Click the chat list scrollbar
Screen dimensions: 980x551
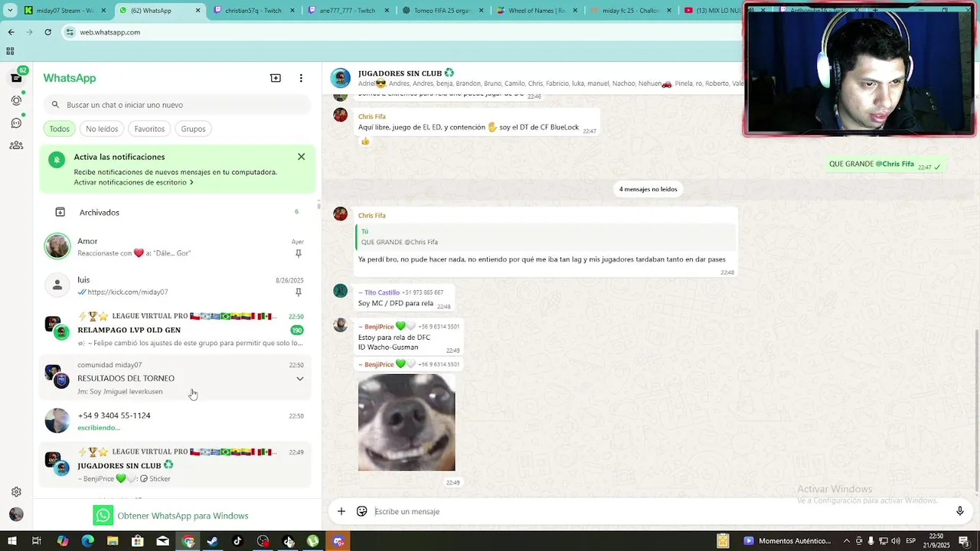click(318, 205)
